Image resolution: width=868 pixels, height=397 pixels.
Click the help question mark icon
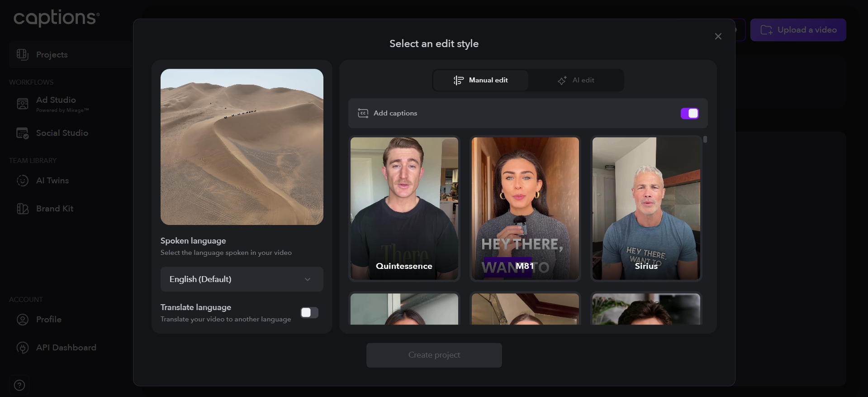(x=19, y=385)
